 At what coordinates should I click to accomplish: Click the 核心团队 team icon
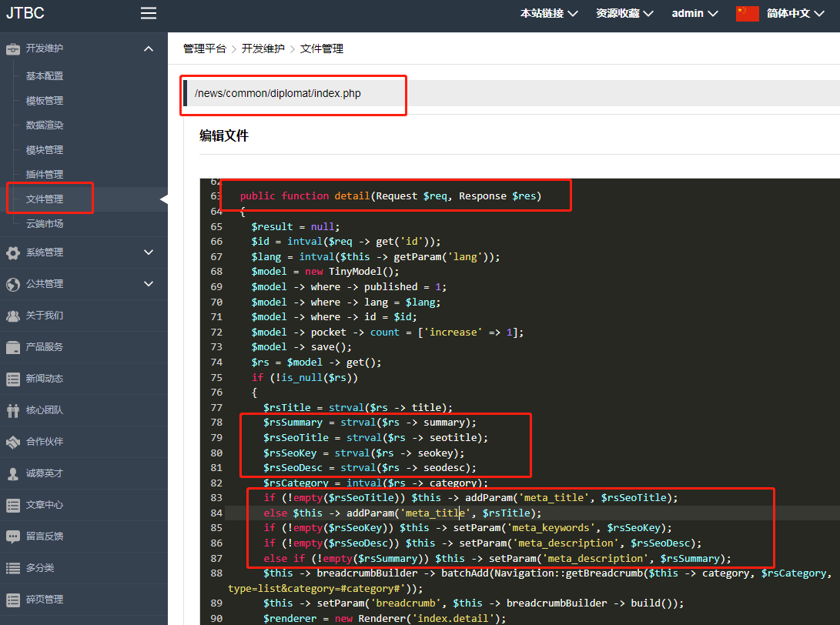(13, 411)
